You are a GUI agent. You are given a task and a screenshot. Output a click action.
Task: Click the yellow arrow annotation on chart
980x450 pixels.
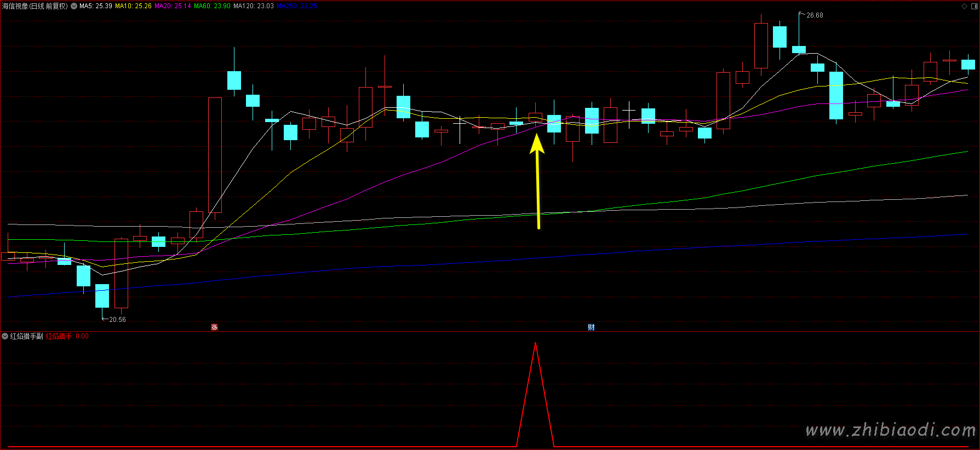click(x=537, y=181)
